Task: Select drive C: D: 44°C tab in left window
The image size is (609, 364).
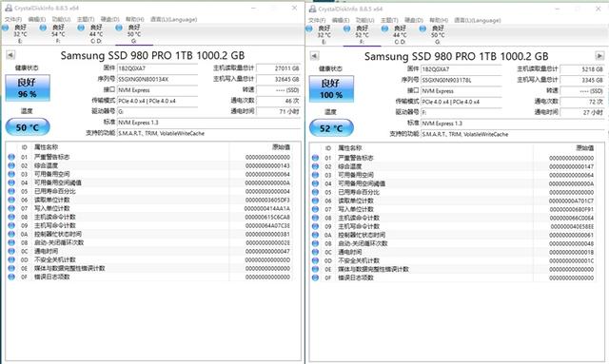Action: [91, 34]
